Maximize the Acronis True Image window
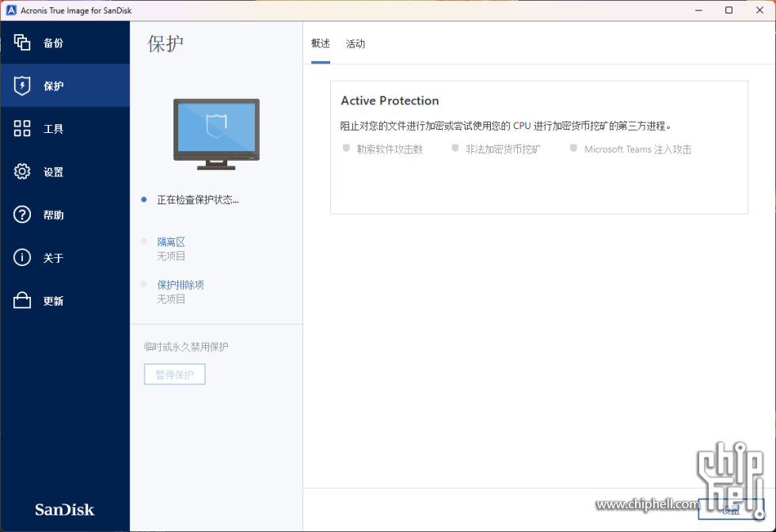Screen dimensions: 776x532 pyautogui.click(x=729, y=10)
